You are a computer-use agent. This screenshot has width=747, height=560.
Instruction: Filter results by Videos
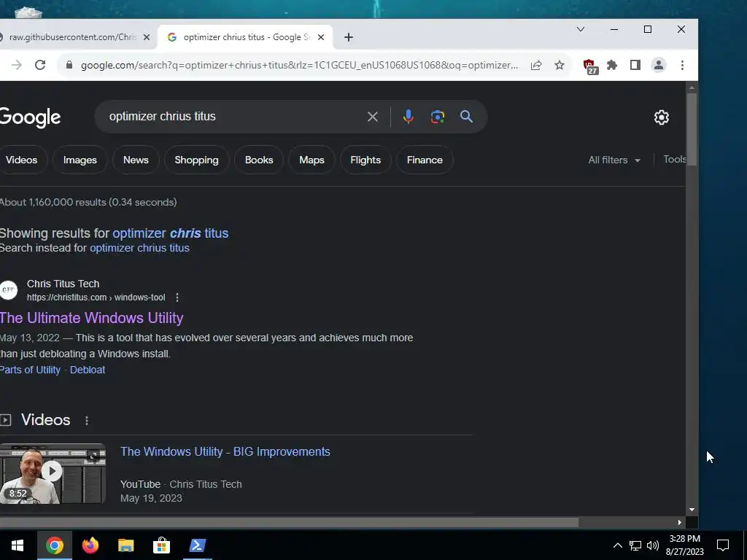pos(21,160)
